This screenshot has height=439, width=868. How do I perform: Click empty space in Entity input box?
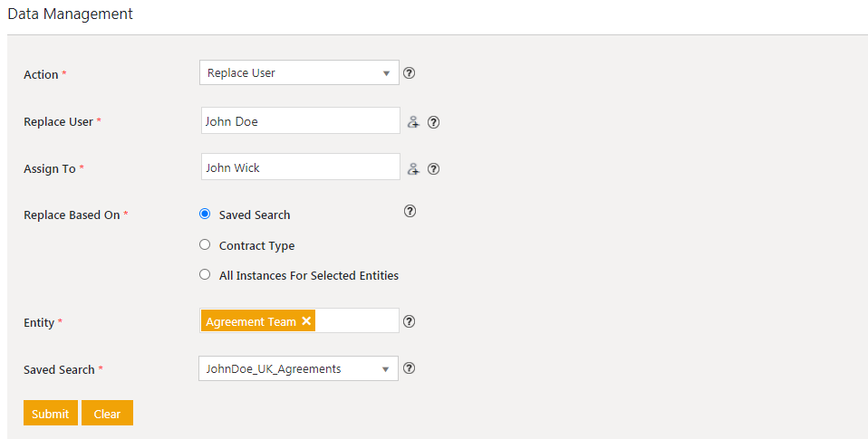pyautogui.click(x=356, y=321)
